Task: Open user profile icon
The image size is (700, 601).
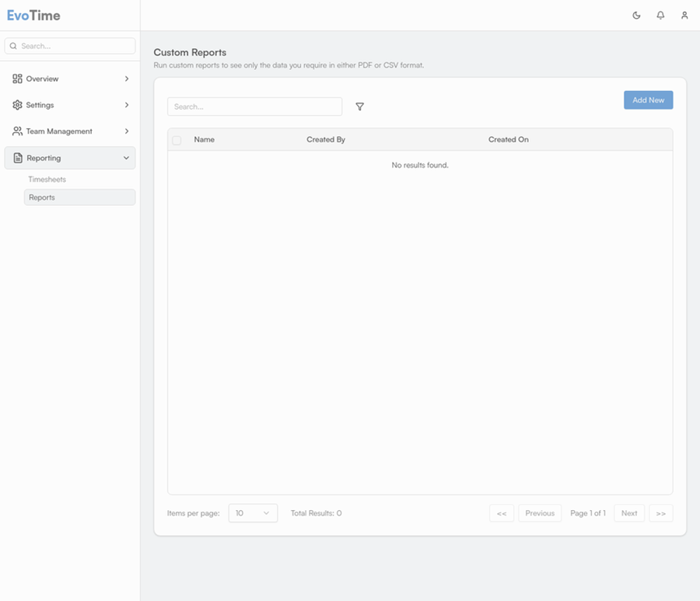Action: point(684,16)
